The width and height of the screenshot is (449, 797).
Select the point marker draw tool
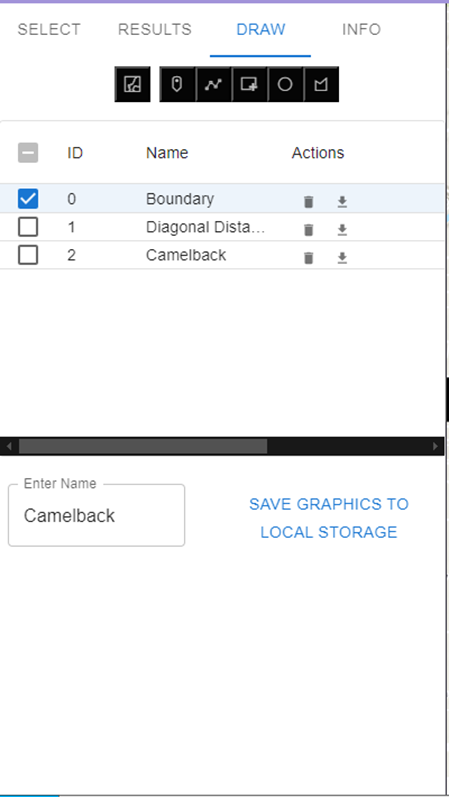pyautogui.click(x=177, y=84)
